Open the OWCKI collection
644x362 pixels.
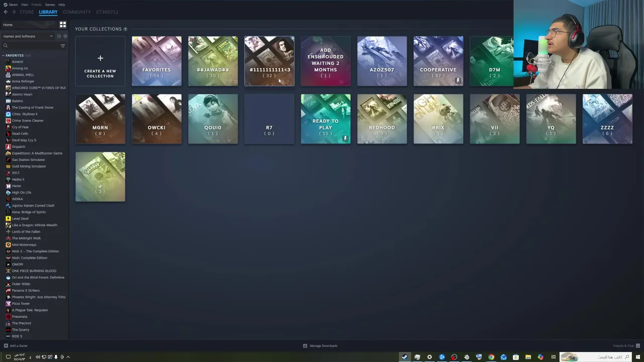156,119
